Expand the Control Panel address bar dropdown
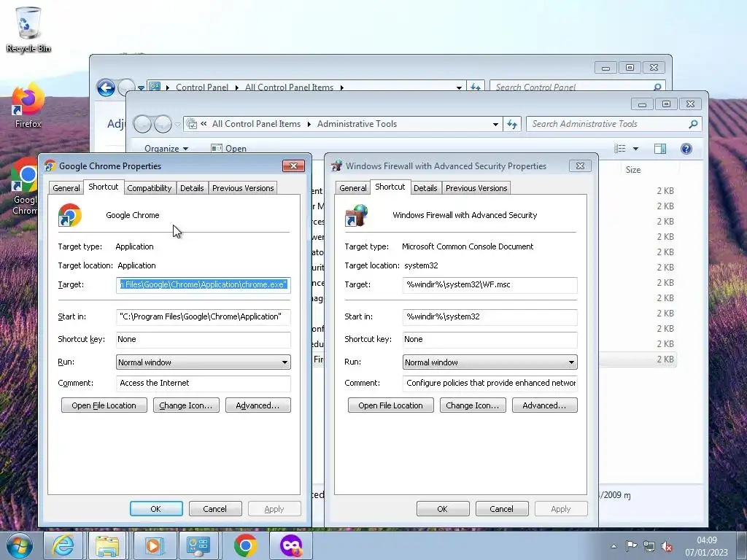The width and height of the screenshot is (747, 560). point(459,87)
